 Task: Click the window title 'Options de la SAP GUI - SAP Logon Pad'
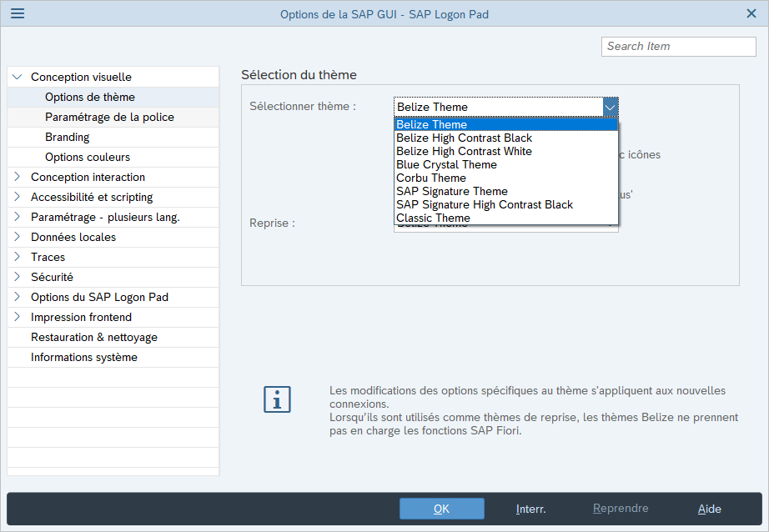click(384, 14)
